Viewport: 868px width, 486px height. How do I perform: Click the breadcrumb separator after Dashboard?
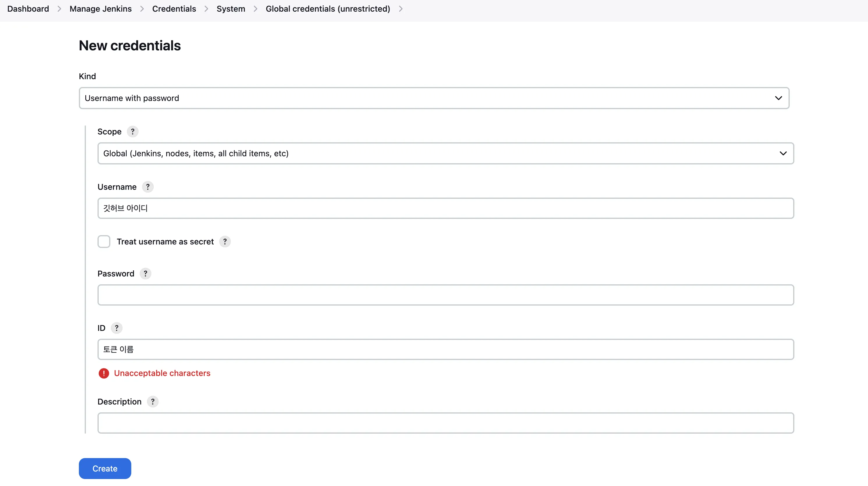click(59, 9)
